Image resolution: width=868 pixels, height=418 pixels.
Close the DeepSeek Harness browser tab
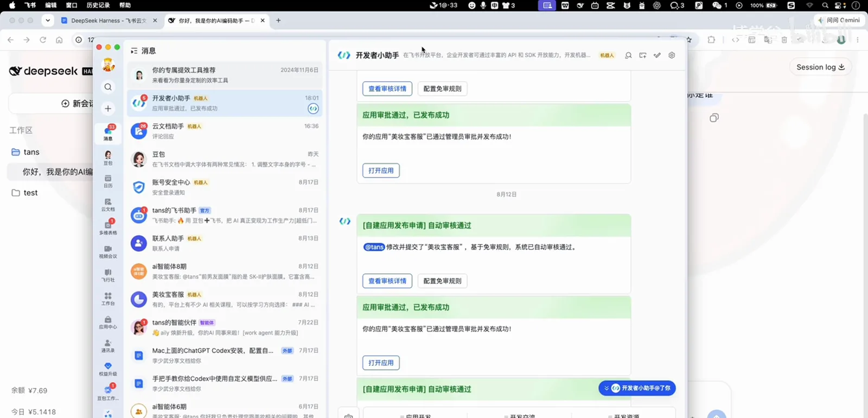(155, 21)
